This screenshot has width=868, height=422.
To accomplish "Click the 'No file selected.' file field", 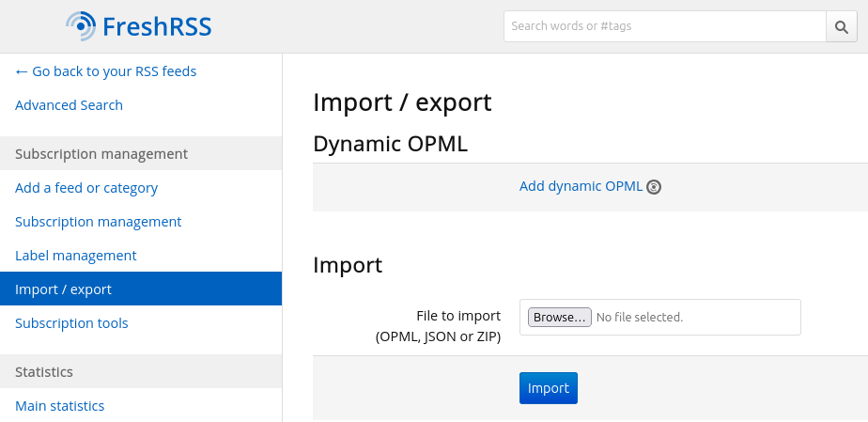I will pos(640,318).
